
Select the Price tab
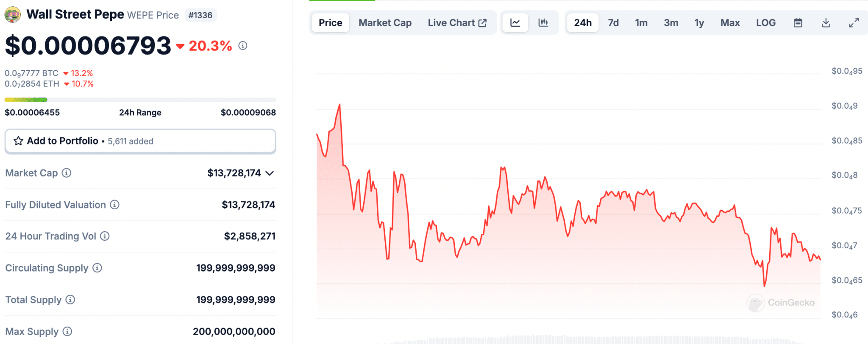(331, 23)
